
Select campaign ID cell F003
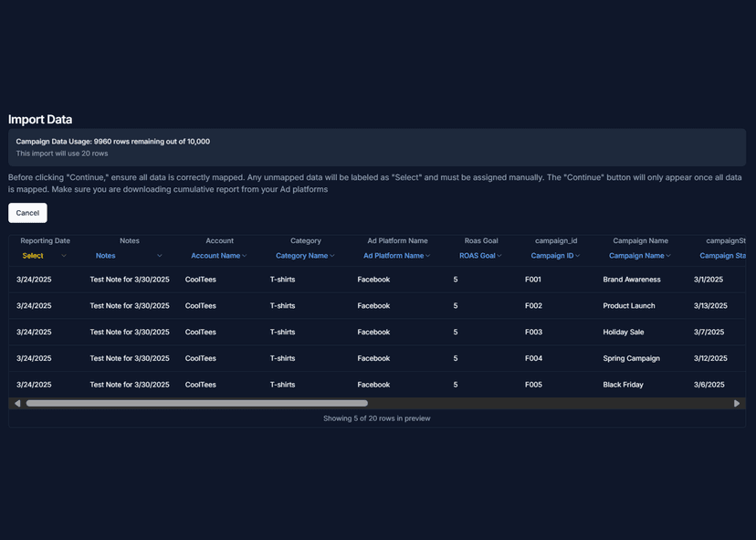[533, 332]
